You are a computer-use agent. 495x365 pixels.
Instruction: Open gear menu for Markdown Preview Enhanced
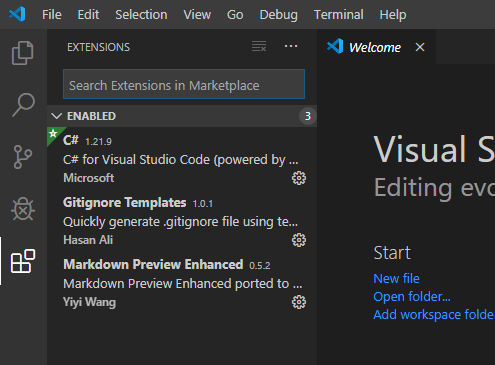click(299, 302)
